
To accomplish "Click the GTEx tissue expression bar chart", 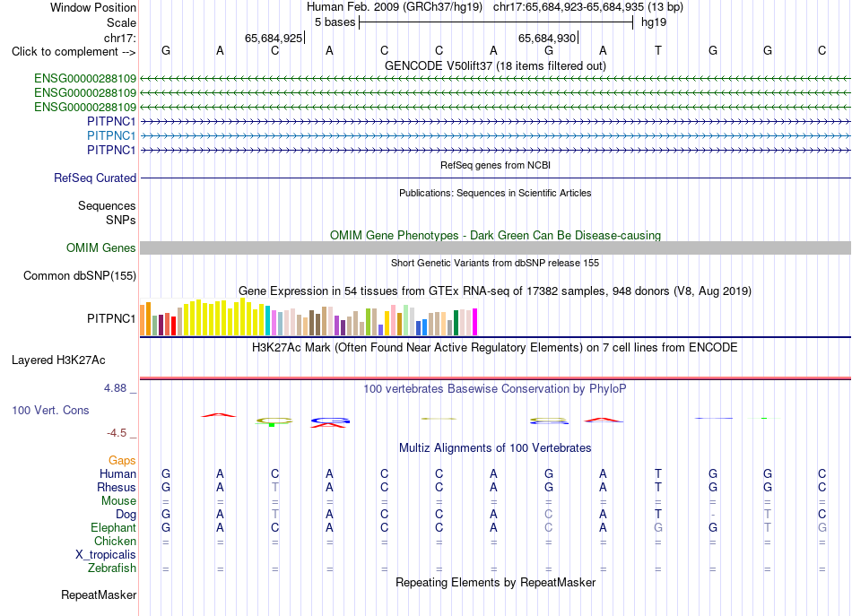I will click(309, 317).
